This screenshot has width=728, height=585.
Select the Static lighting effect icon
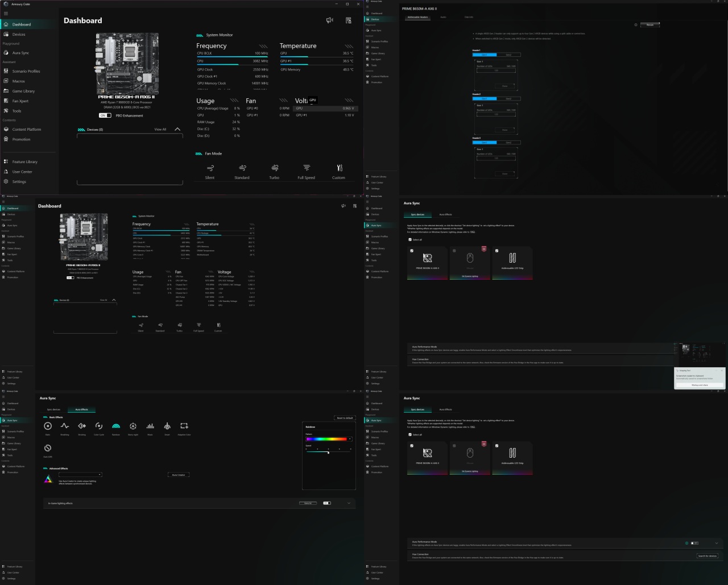coord(48,426)
